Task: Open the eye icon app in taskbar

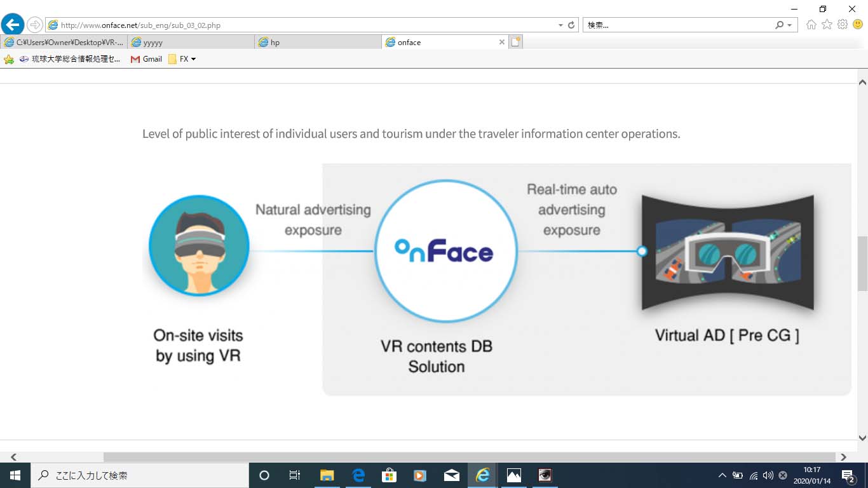Action: [545, 475]
